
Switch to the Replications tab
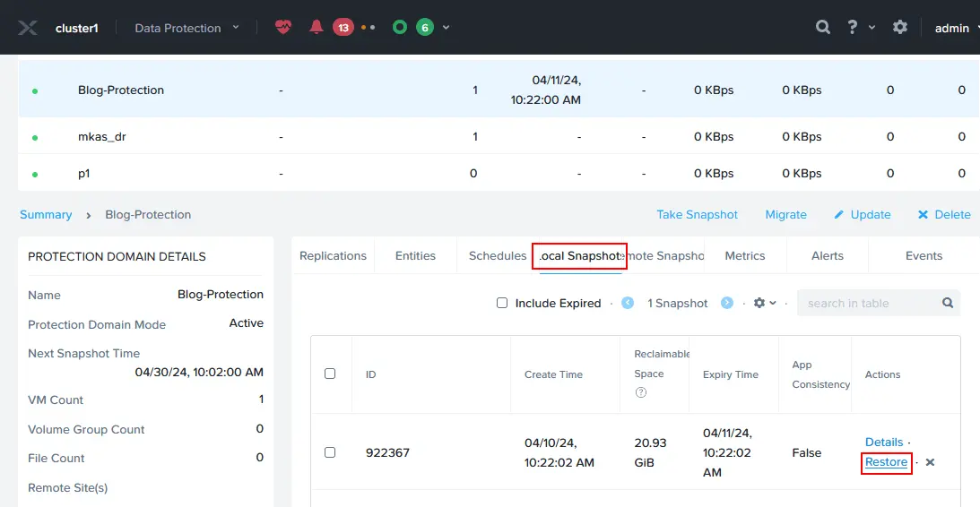pyautogui.click(x=334, y=255)
